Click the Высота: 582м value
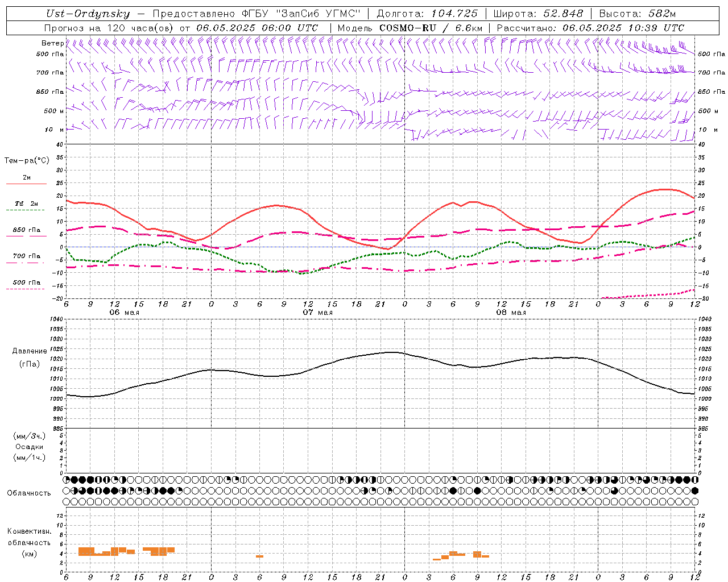 click(x=638, y=14)
